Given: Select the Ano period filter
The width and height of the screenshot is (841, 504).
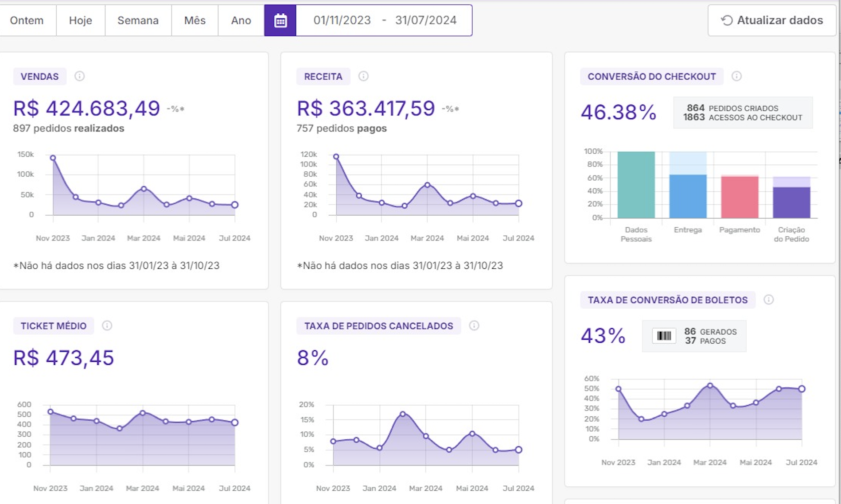Looking at the screenshot, I should click(240, 20).
